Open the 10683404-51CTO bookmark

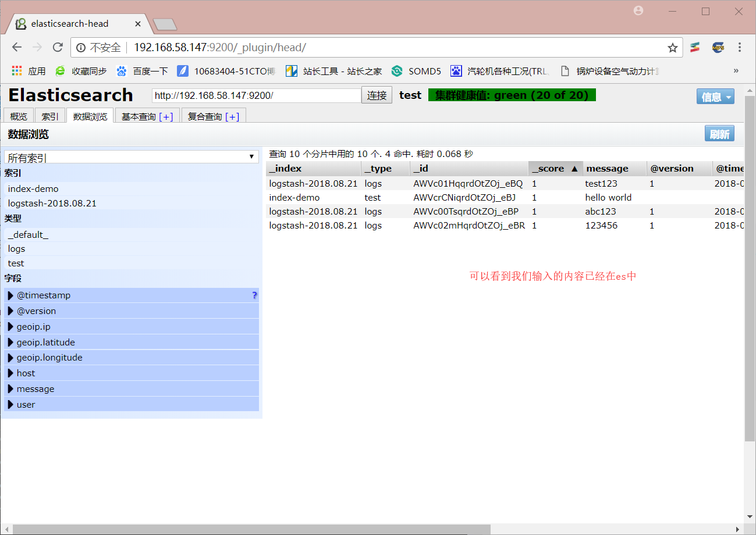[226, 71]
